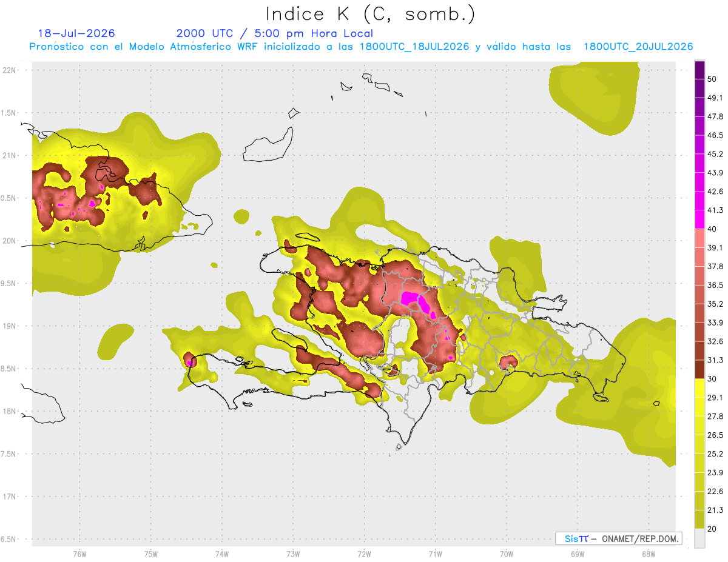Click the '75W' longitude axis label
This screenshot has width=728, height=562.
pos(150,553)
